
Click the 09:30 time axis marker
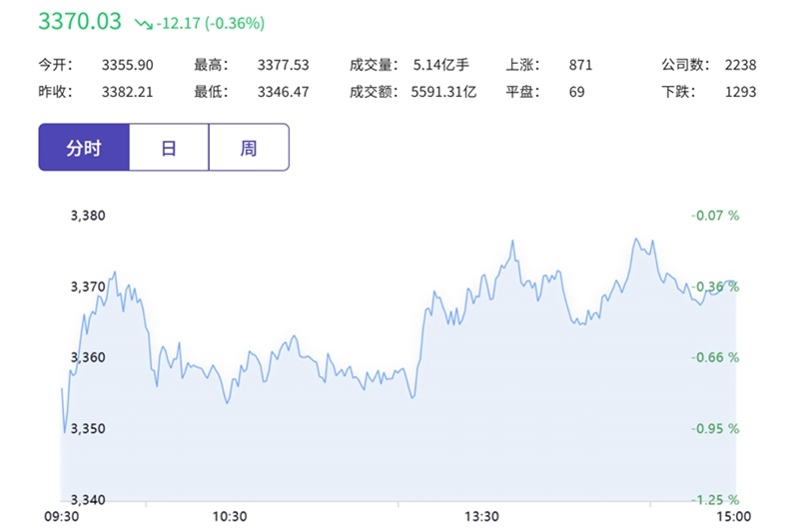[62, 517]
